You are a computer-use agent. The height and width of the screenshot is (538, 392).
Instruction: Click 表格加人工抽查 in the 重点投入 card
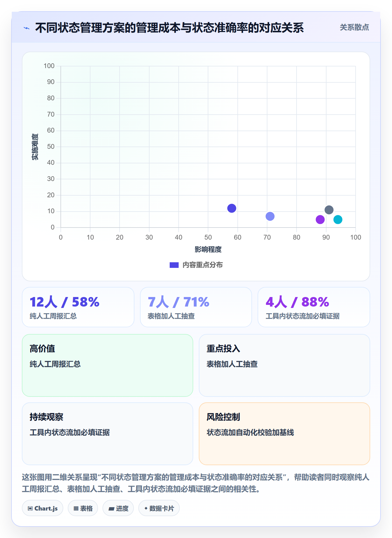point(232,364)
